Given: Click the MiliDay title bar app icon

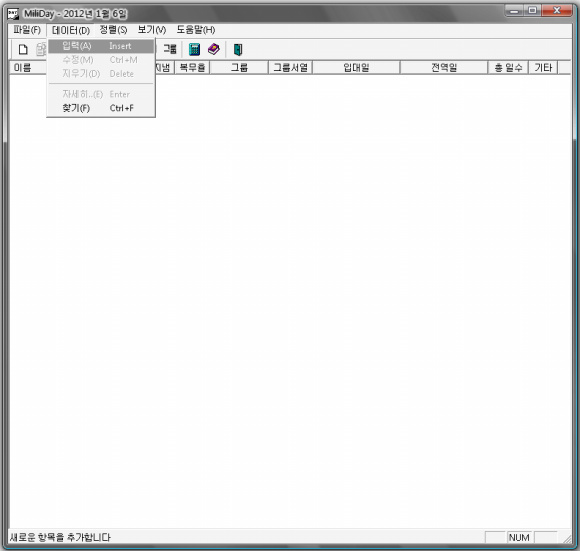Looking at the screenshot, I should tap(13, 14).
